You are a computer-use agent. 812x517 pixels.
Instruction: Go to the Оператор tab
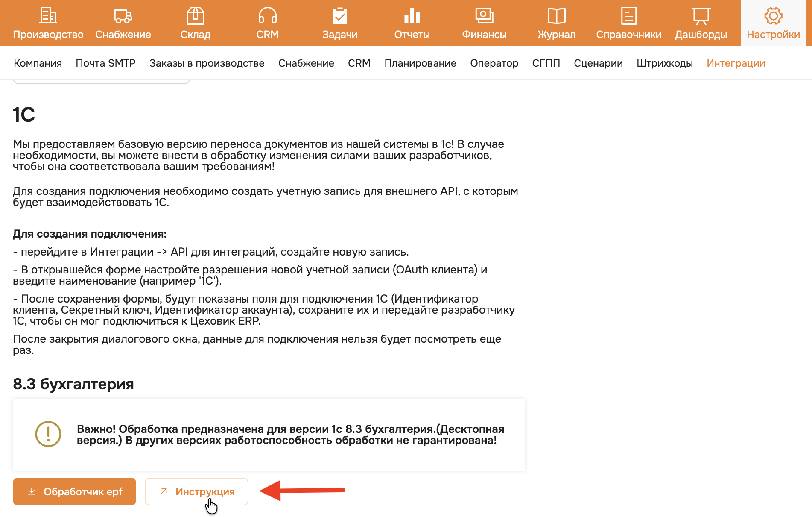494,63
